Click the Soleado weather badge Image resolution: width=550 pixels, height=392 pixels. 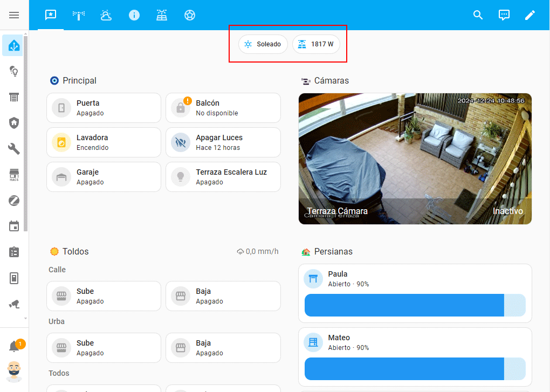click(x=263, y=44)
